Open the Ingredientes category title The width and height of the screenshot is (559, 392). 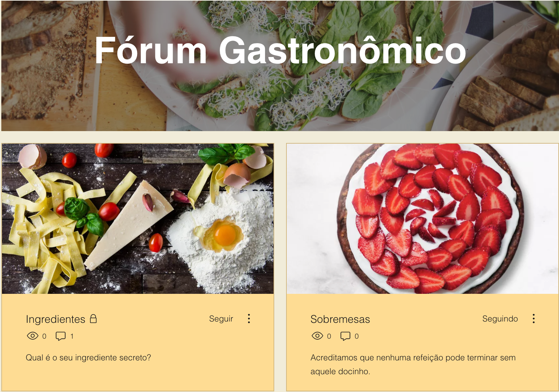pyautogui.click(x=55, y=319)
